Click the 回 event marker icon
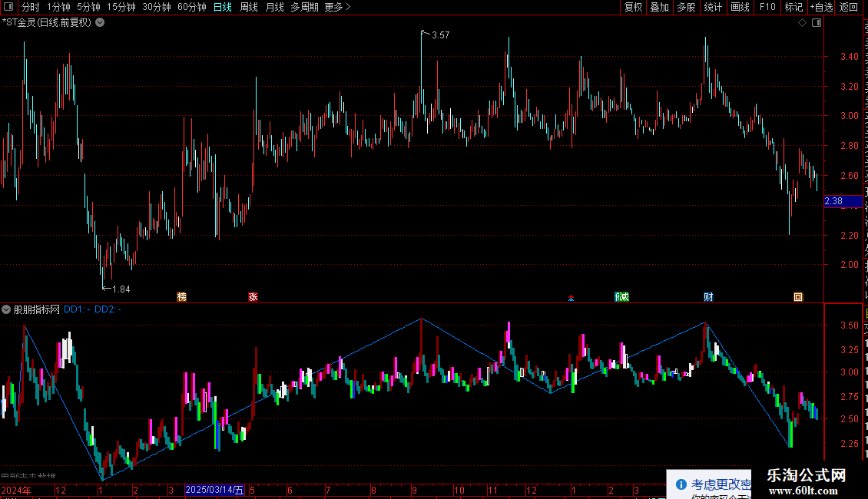 coord(797,297)
